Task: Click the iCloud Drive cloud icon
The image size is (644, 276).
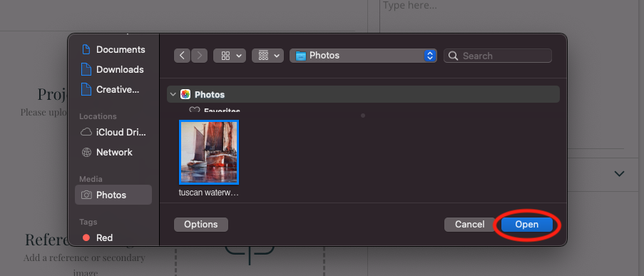Action: tap(86, 132)
